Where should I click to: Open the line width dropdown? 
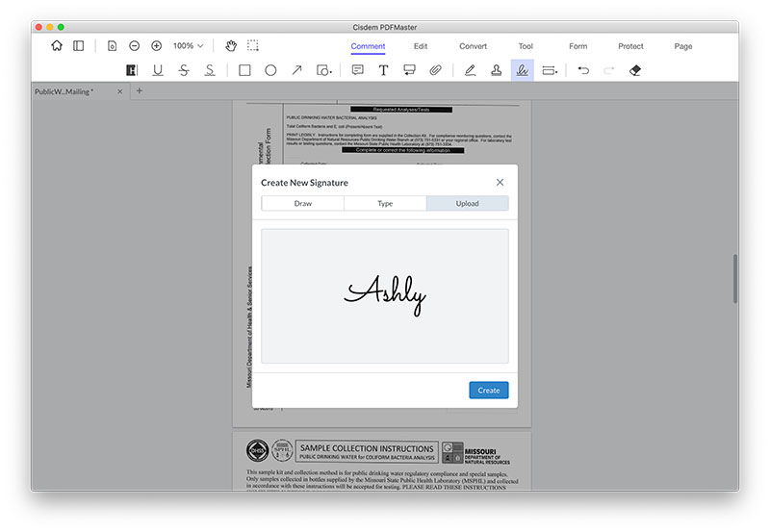pos(550,70)
